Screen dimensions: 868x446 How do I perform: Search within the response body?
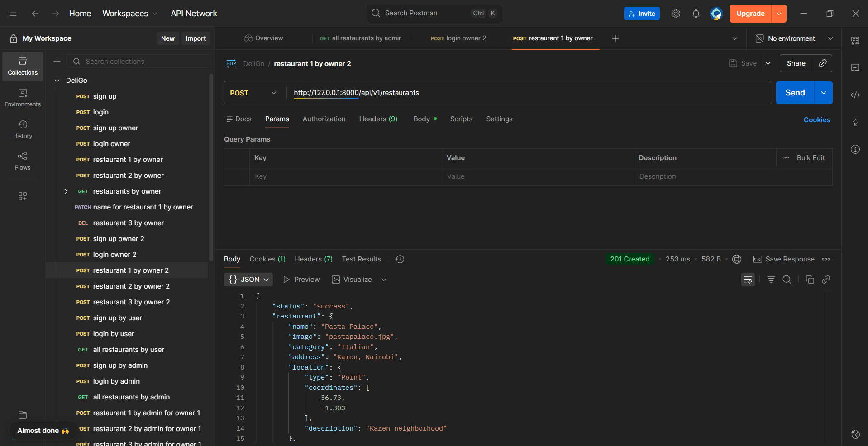[787, 280]
